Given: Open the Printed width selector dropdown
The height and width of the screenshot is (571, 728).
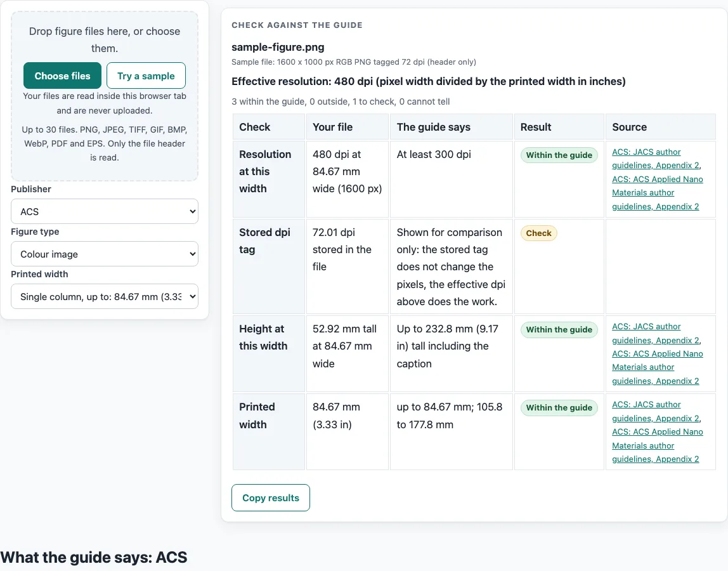Looking at the screenshot, I should [105, 296].
